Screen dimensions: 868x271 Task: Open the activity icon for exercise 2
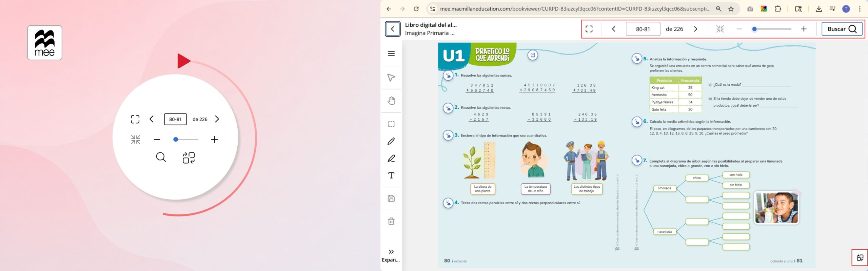448,108
